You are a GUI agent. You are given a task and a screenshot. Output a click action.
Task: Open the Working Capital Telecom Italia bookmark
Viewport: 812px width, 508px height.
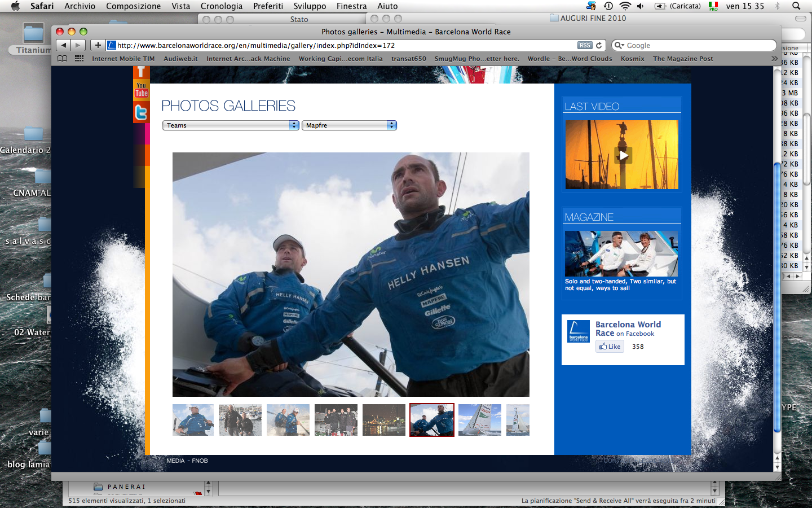tap(341, 59)
